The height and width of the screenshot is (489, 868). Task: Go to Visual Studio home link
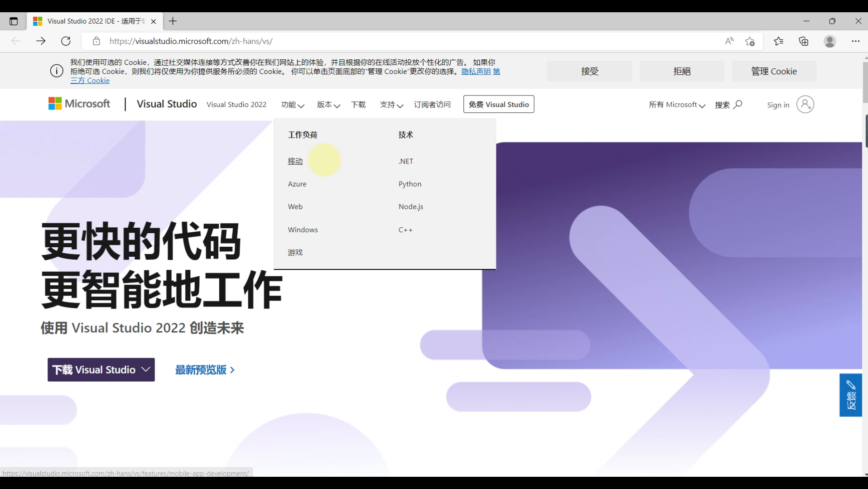pos(167,104)
